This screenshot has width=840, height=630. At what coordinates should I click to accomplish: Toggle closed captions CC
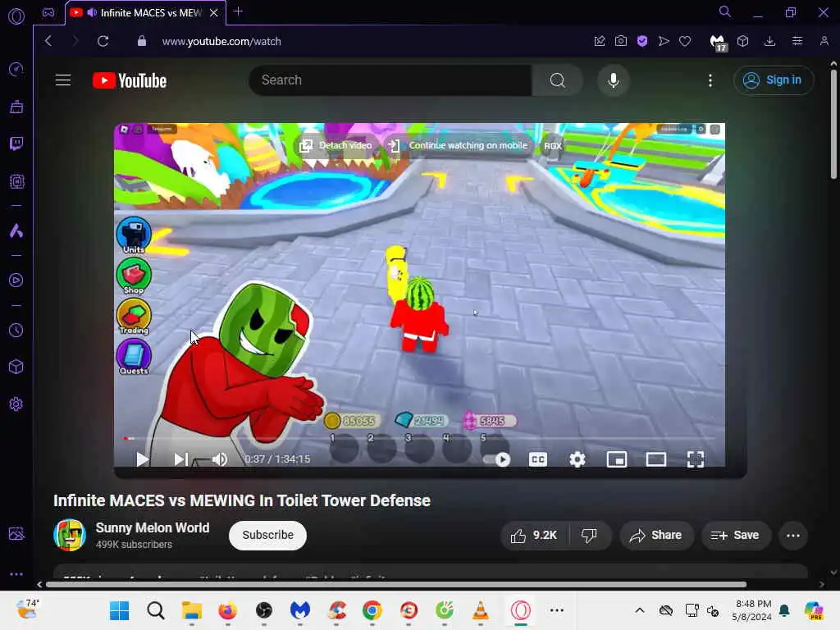(538, 459)
